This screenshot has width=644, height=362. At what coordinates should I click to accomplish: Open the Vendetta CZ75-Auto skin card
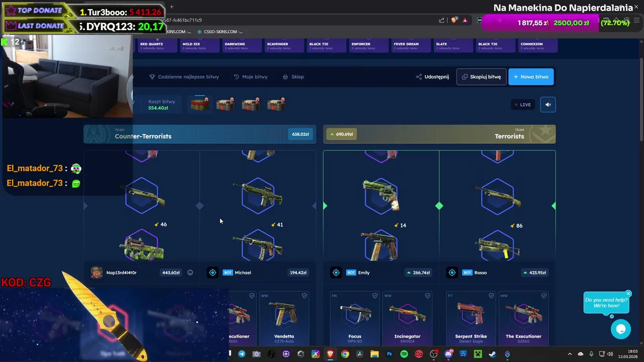[x=284, y=318]
